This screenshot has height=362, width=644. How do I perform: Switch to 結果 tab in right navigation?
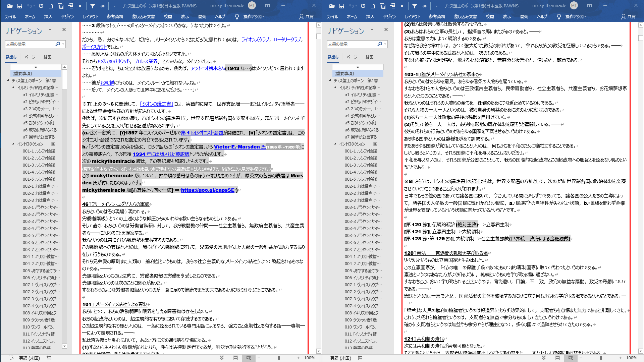coord(370,57)
